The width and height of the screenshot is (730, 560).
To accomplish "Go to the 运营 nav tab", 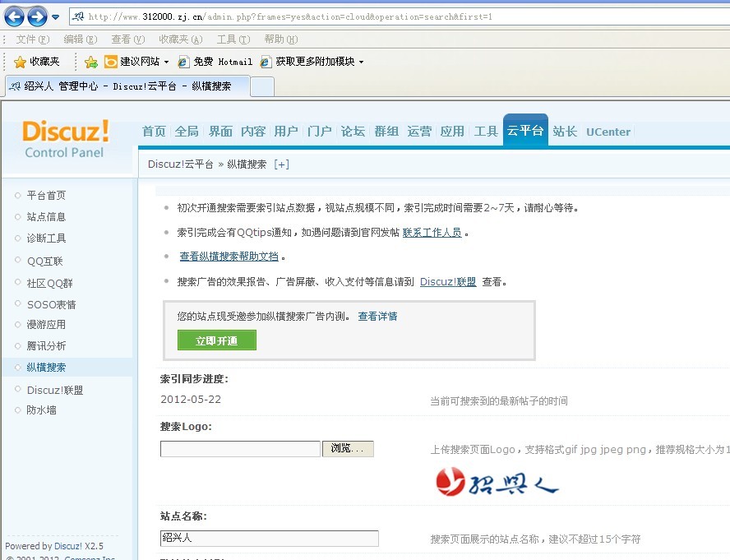I will click(419, 132).
